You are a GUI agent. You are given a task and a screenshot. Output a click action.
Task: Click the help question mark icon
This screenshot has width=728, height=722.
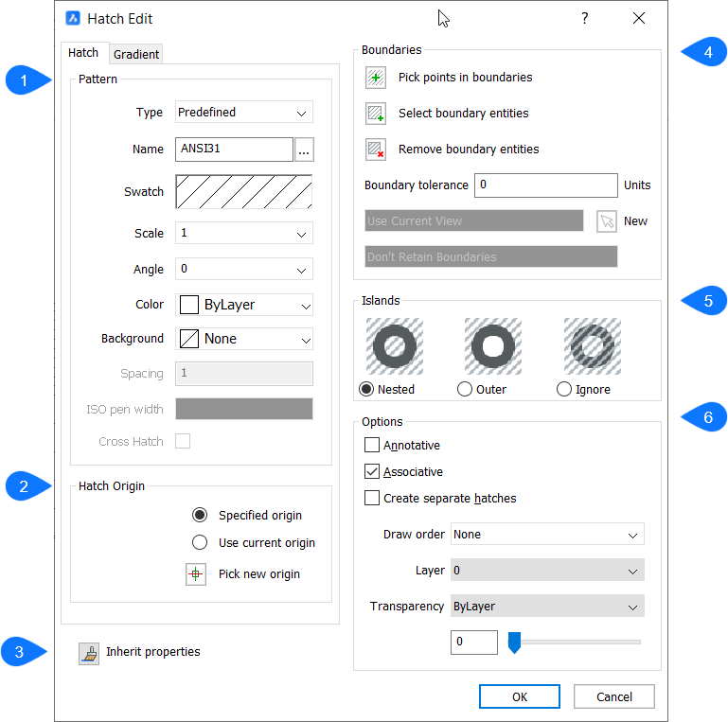tap(585, 19)
